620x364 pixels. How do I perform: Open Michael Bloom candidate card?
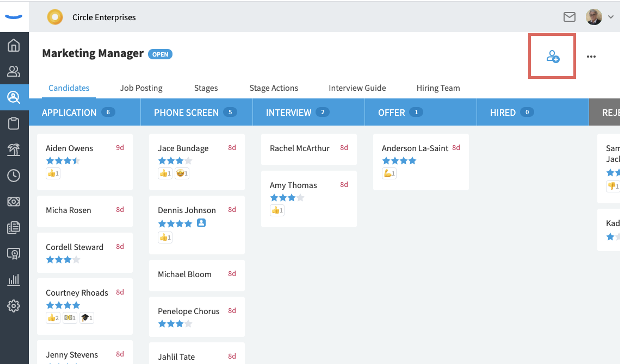197,275
